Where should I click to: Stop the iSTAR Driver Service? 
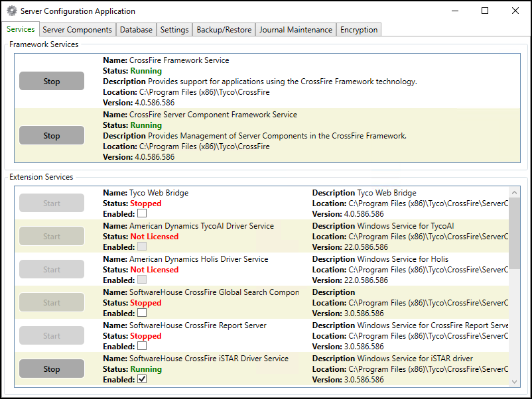(x=52, y=369)
